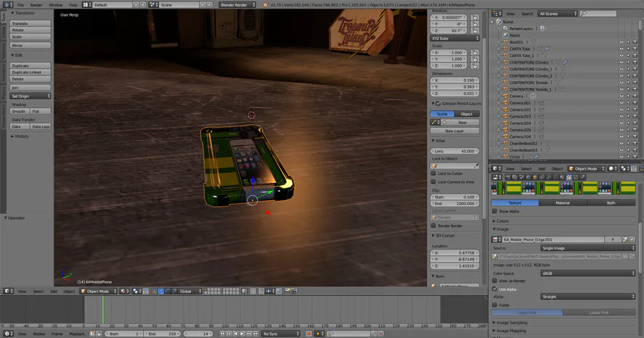Viewport: 644px width, 338px height.
Task: Open the Blender Render engine dropdown
Action: [237, 5]
